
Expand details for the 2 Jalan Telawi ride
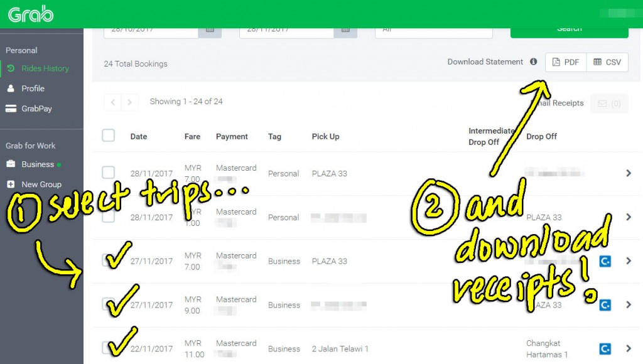point(627,348)
